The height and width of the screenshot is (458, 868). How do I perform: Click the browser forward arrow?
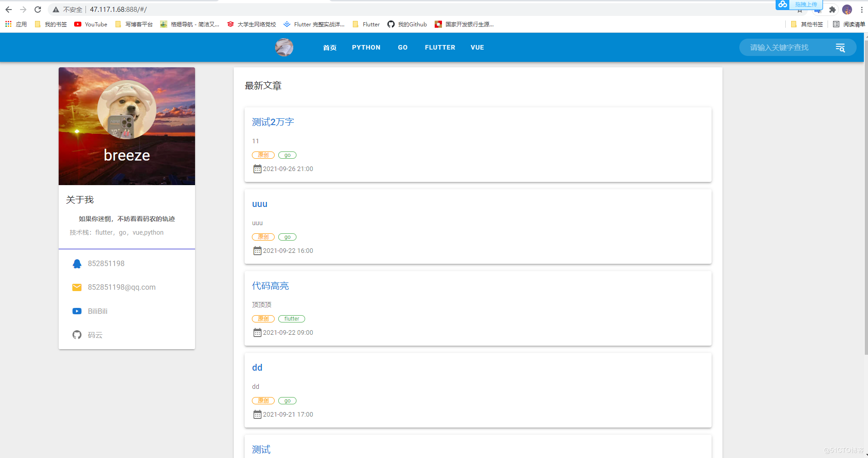pos(23,9)
